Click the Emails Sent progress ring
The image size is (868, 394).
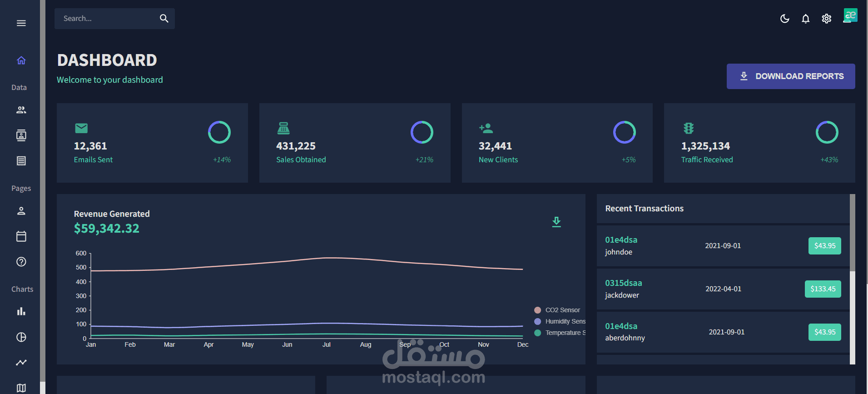[219, 132]
